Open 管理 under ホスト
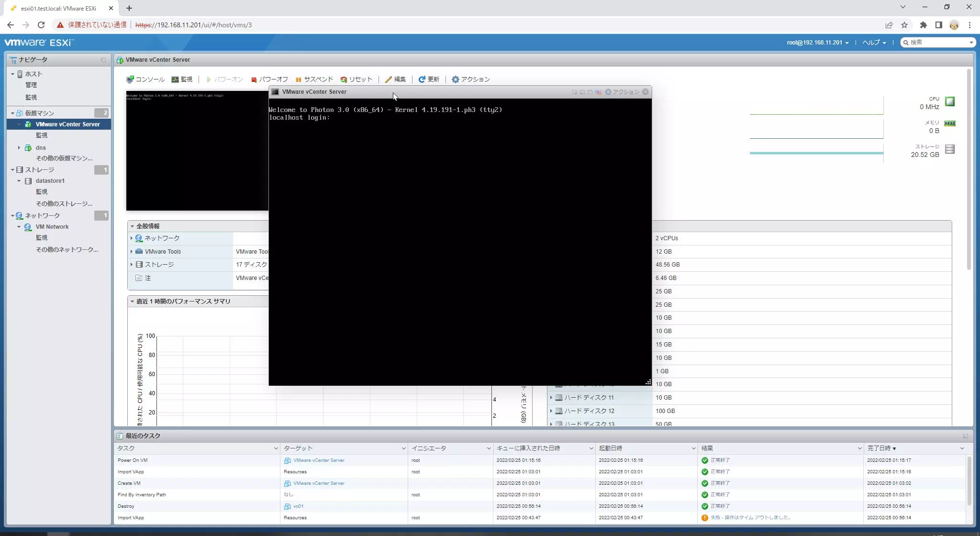Viewport: 980px width, 536px height. coord(31,85)
